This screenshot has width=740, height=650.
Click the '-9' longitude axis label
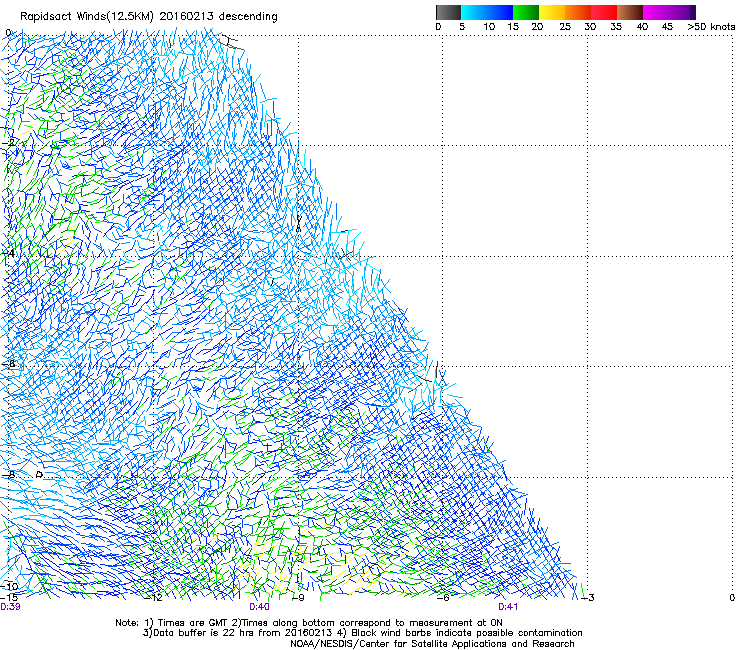(297, 598)
